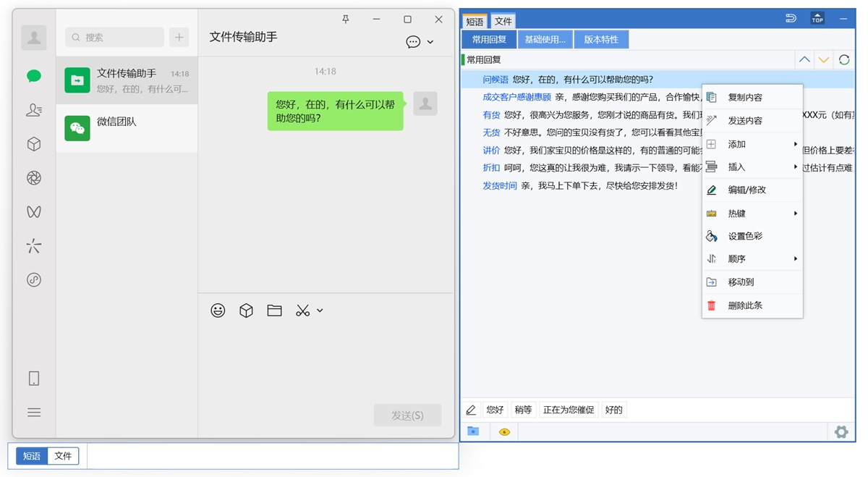Open the emoji picker in chat toolbar
The height and width of the screenshot is (477, 868).
coord(218,310)
